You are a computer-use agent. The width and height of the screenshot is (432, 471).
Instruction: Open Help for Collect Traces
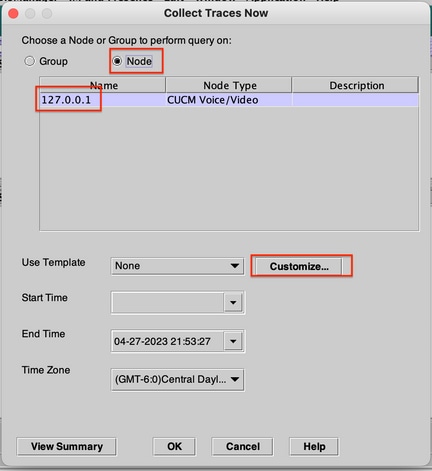314,447
